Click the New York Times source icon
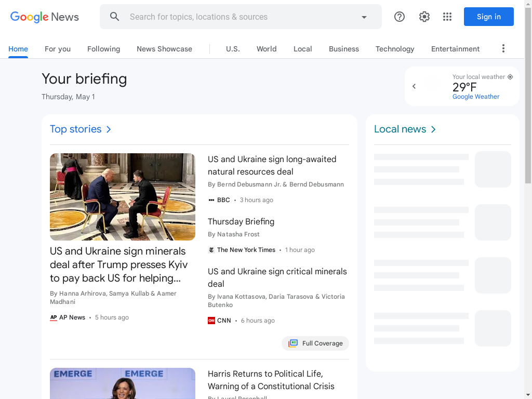This screenshot has height=399, width=532. 211,250
